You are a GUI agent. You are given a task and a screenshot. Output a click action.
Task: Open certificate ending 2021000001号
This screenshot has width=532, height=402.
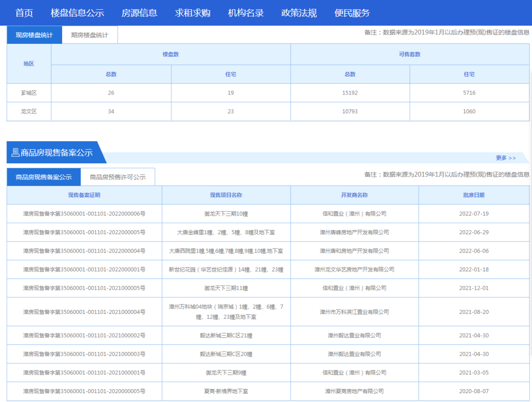pos(84,373)
